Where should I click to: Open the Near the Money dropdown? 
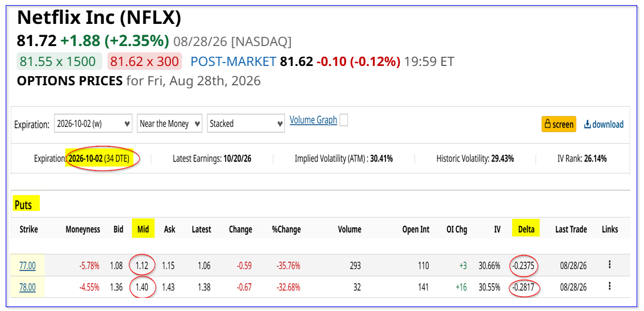tap(169, 123)
